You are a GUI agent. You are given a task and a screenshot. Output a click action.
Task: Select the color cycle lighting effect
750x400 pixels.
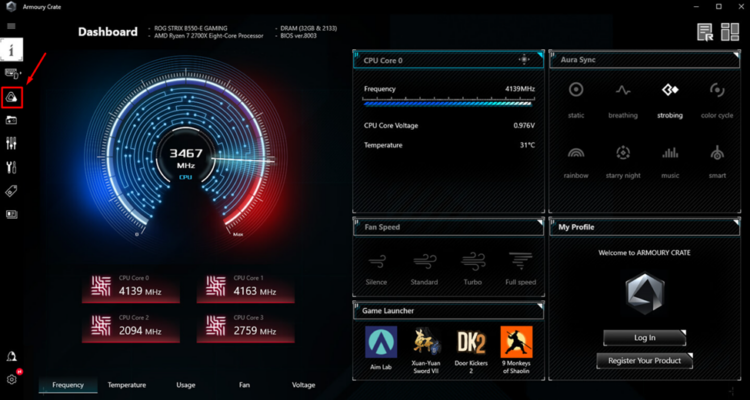point(717,100)
